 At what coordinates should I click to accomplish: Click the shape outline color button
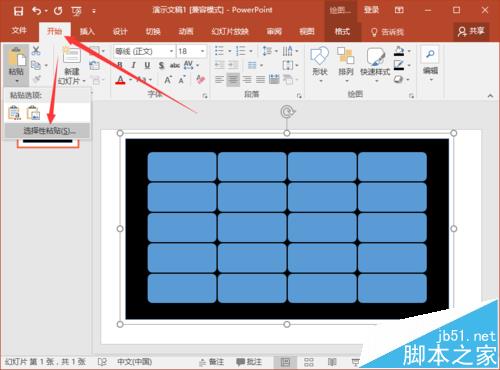[399, 65]
